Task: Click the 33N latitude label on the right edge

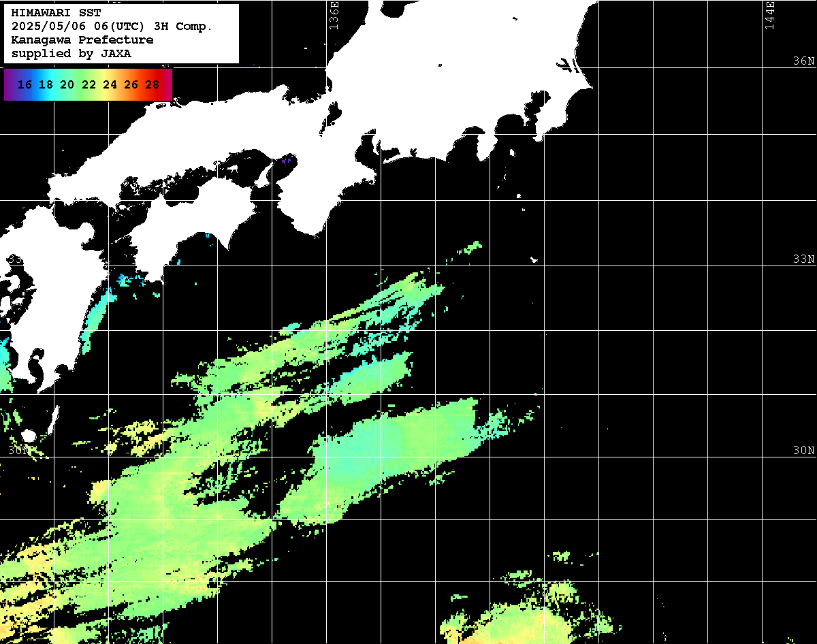Action: click(804, 259)
